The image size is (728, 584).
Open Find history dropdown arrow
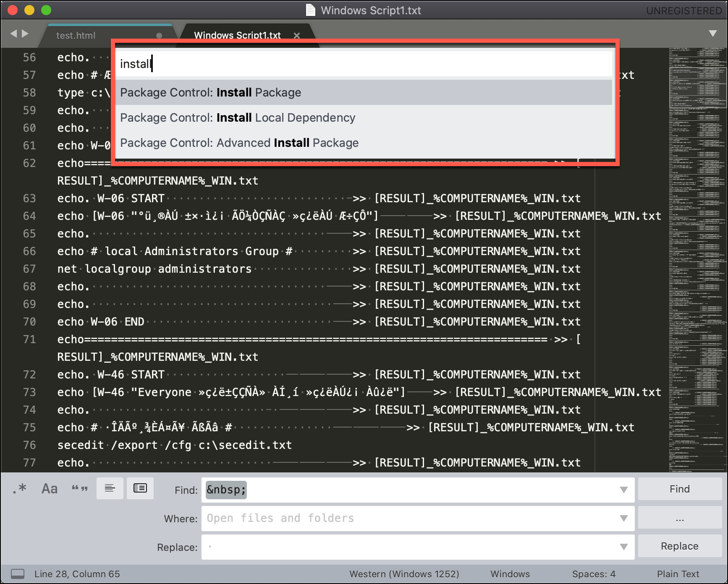point(624,490)
